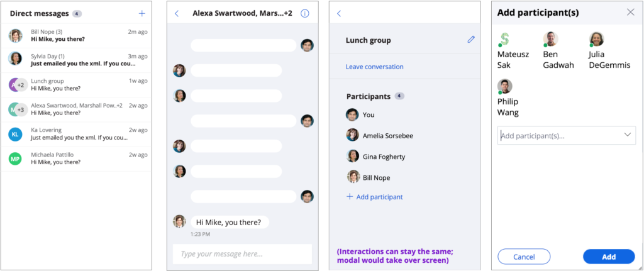Click Leave conversation link
Image resolution: width=644 pixels, height=271 pixels.
click(x=375, y=67)
